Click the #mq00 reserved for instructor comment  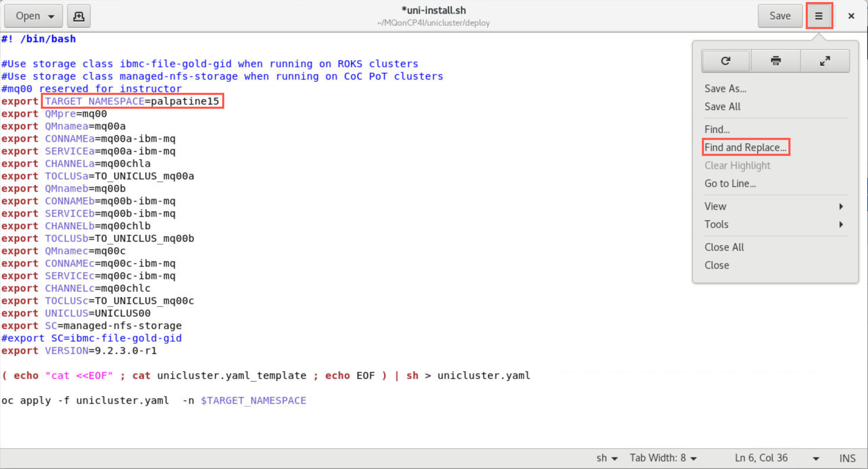(x=92, y=89)
